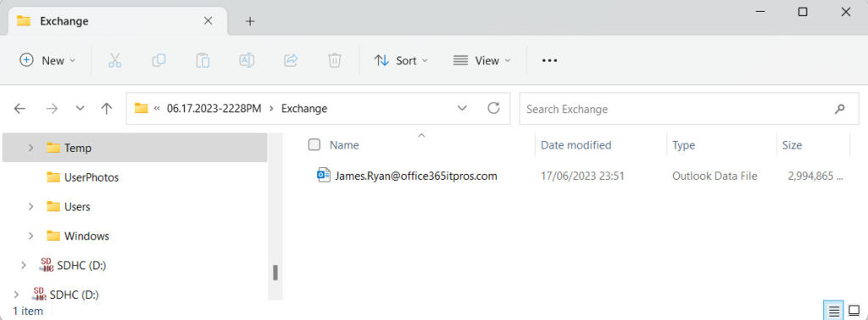Show hidden path with « chevron
Viewport: 868px width, 320px height.
pos(157,109)
